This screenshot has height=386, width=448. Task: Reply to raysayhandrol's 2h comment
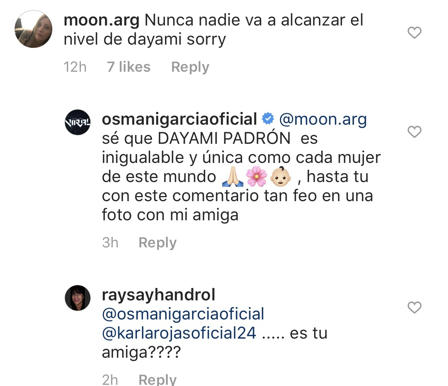pyautogui.click(x=157, y=380)
